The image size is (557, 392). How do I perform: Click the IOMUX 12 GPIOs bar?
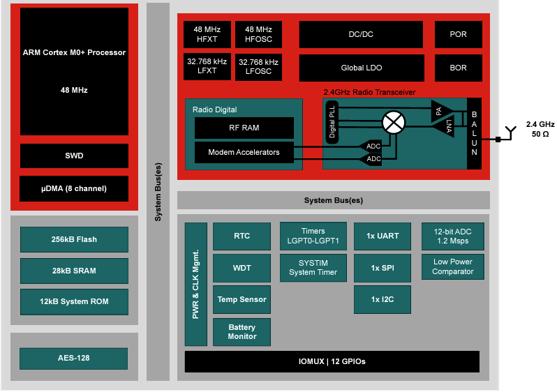(x=332, y=361)
